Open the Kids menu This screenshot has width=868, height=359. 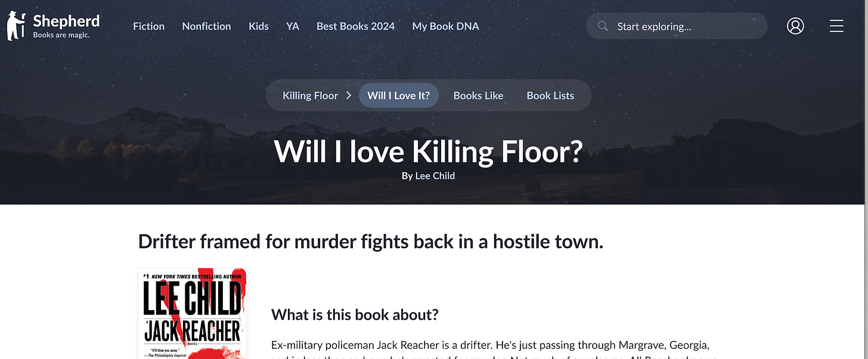point(259,26)
